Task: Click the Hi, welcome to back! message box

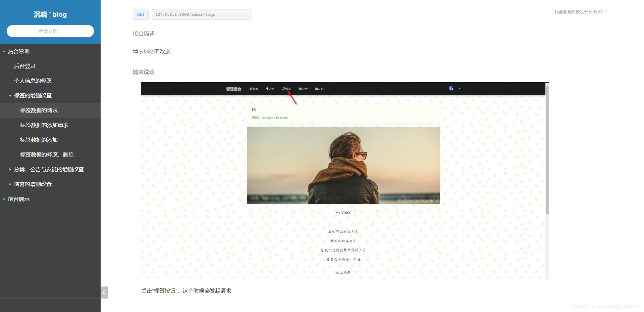Action: [x=343, y=114]
